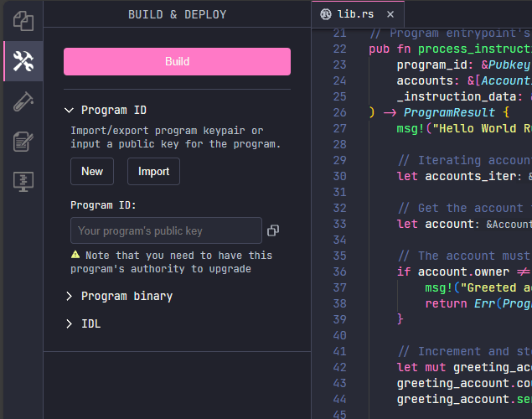Click the BUILD & DEPLOY panel header
This screenshot has width=532, height=419.
click(177, 14)
